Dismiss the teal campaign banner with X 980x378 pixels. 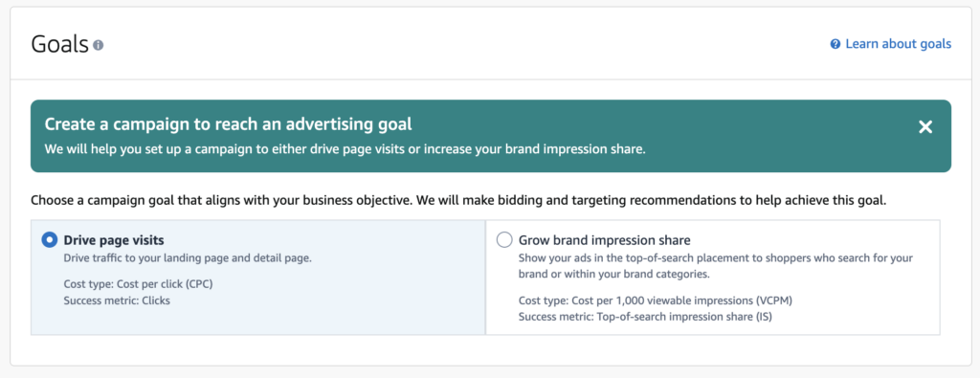[x=925, y=127]
